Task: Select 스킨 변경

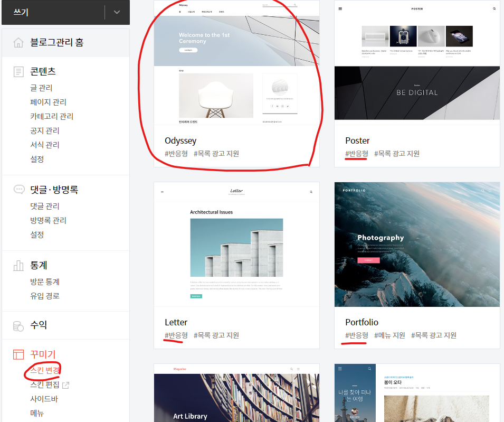Action: click(x=45, y=371)
